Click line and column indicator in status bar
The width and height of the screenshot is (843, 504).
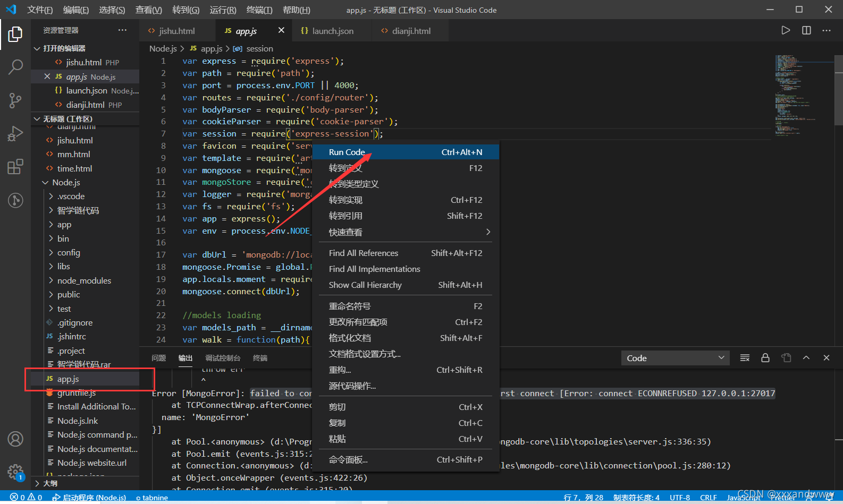[x=583, y=498]
